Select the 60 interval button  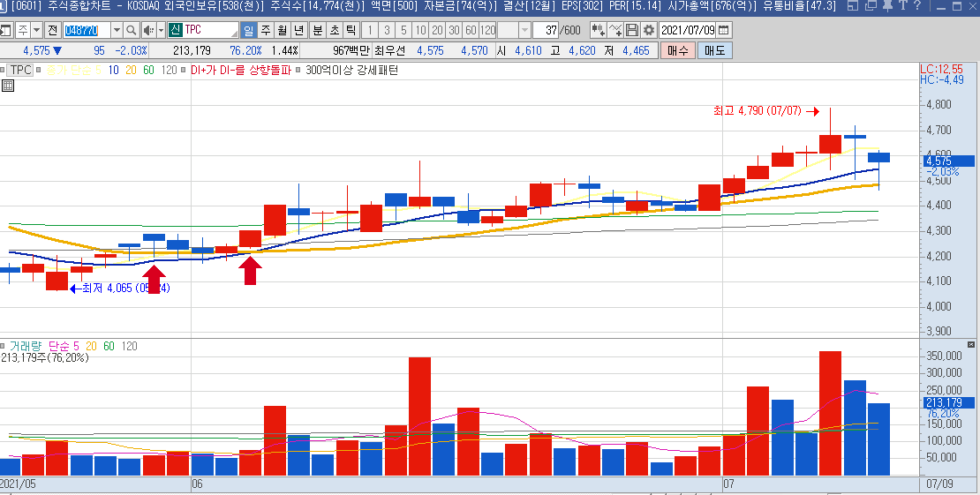[x=471, y=30]
